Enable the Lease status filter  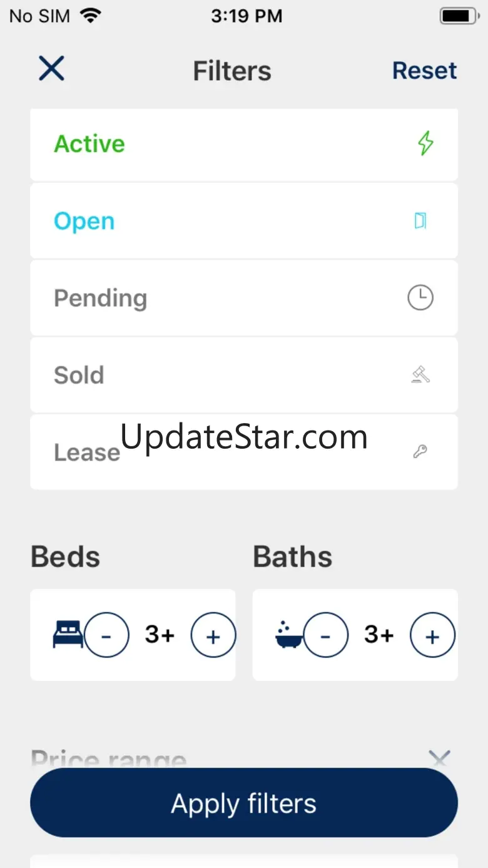click(244, 452)
